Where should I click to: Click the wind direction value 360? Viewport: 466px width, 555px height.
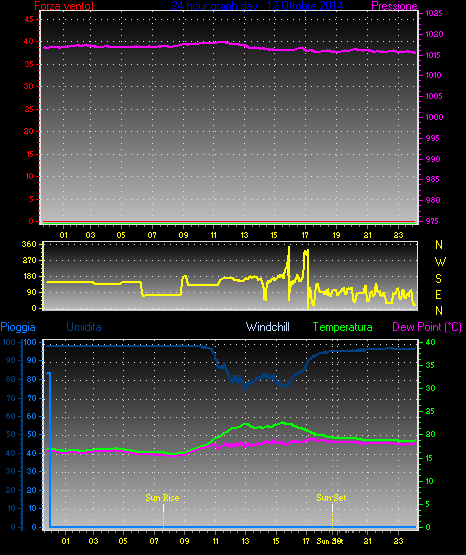click(x=29, y=244)
